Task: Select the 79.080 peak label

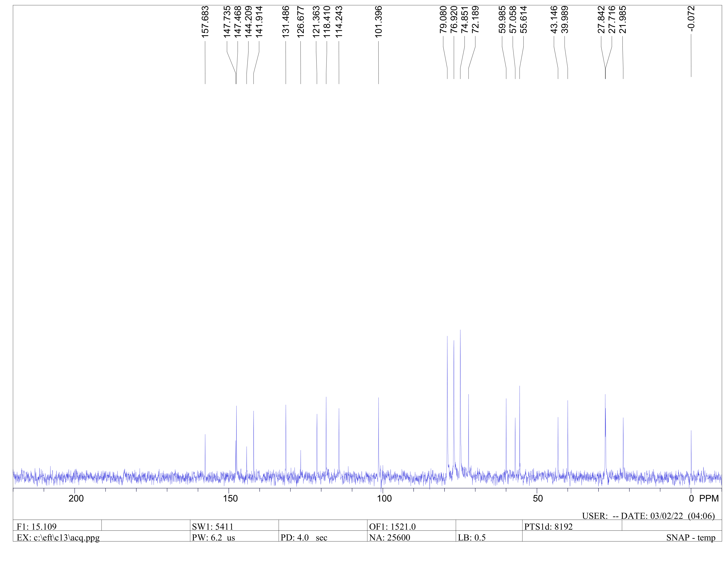Action: (443, 19)
